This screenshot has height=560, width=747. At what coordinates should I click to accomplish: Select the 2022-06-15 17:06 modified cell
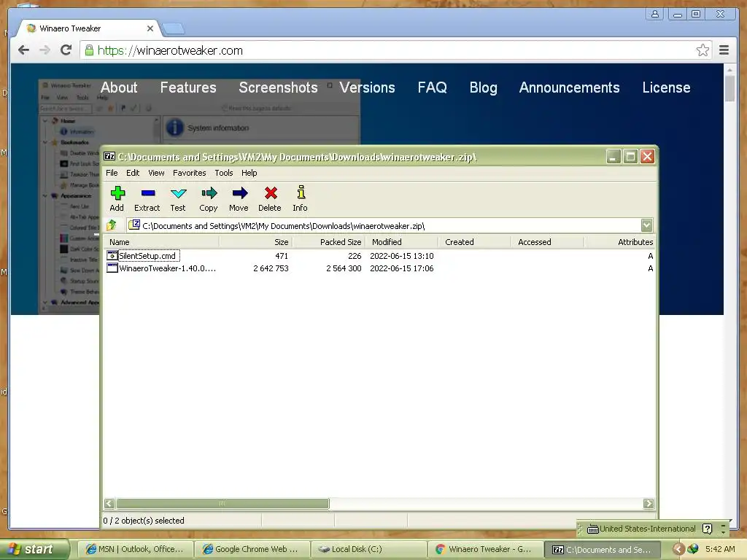tap(402, 268)
